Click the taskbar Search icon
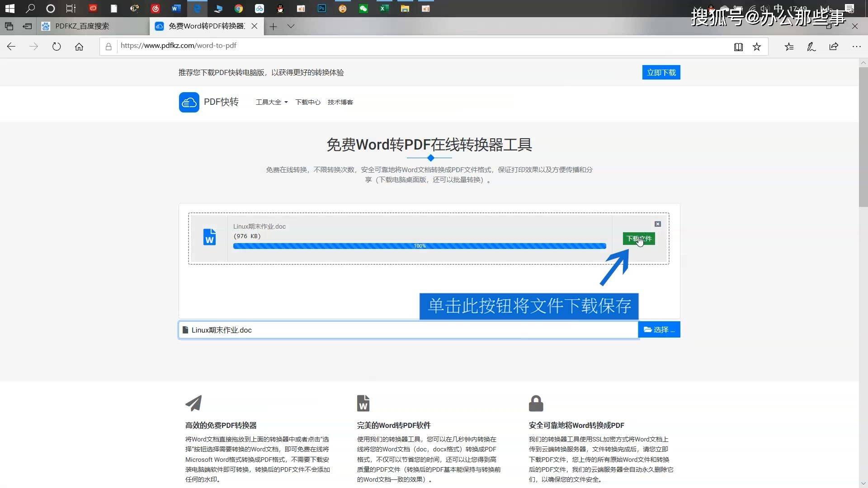Image resolution: width=868 pixels, height=488 pixels. [30, 8]
